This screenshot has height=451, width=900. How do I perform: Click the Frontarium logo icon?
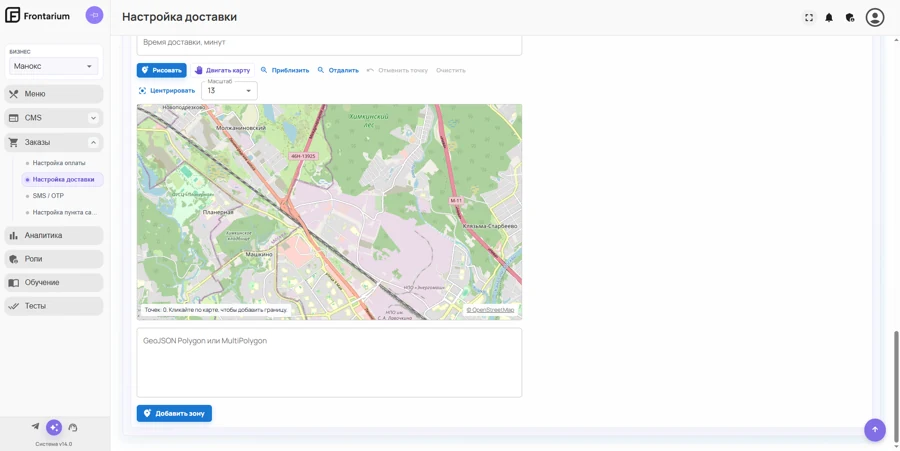[x=12, y=15]
